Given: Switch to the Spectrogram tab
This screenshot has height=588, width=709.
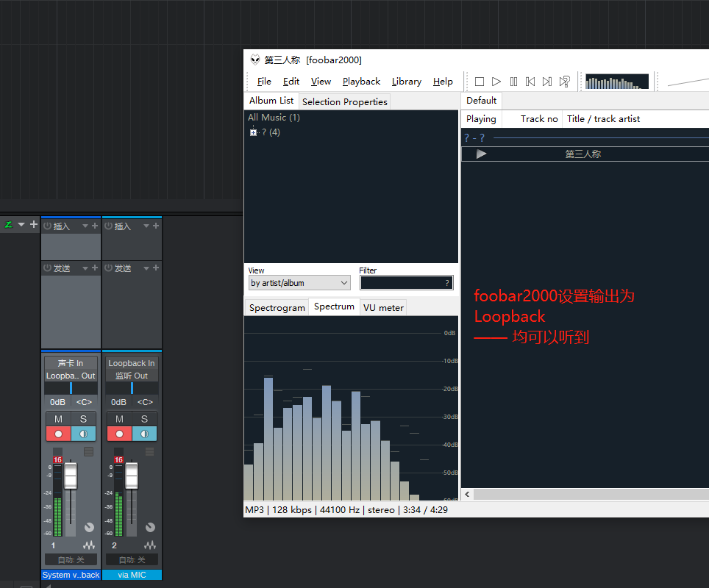Looking at the screenshot, I should 277,308.
